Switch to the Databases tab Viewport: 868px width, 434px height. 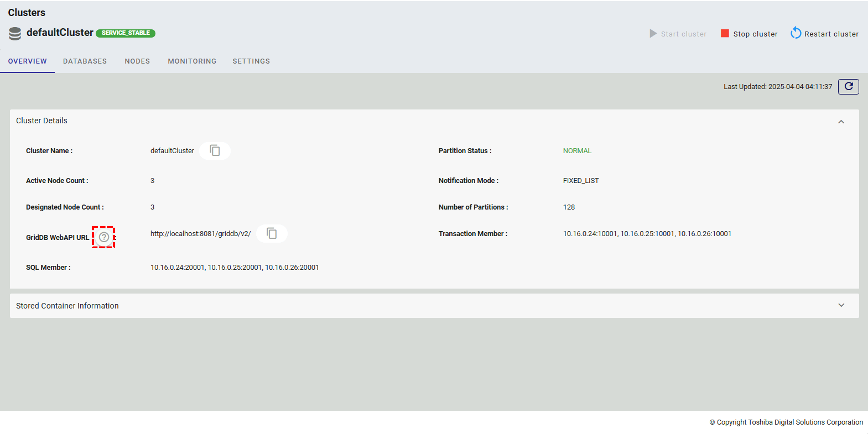(x=85, y=61)
